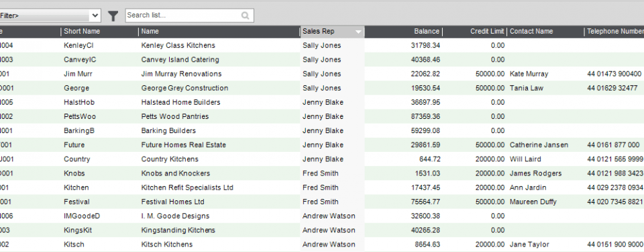This screenshot has height=252, width=644.
Task: Click balance value 87359.36
Action: [425, 116]
